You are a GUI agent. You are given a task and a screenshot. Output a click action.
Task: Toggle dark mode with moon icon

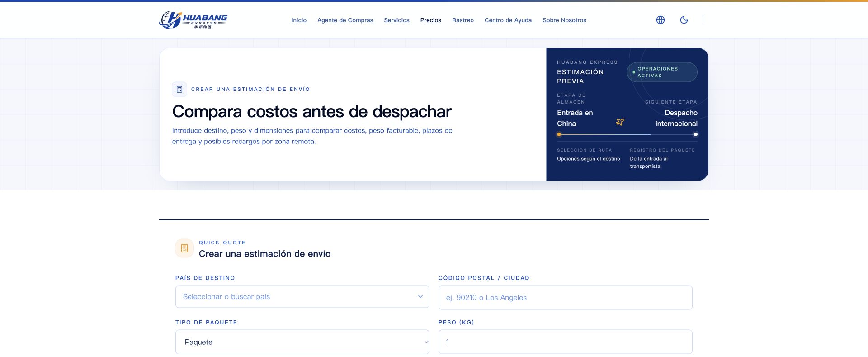click(684, 20)
